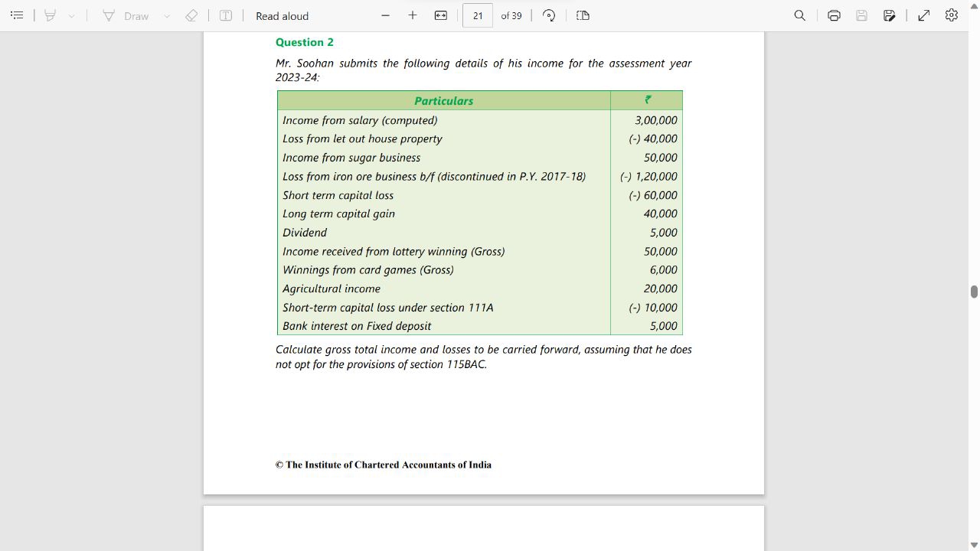Viewport: 980px width, 551px height.
Task: Open the Draw tool options dropdown
Action: tap(167, 15)
